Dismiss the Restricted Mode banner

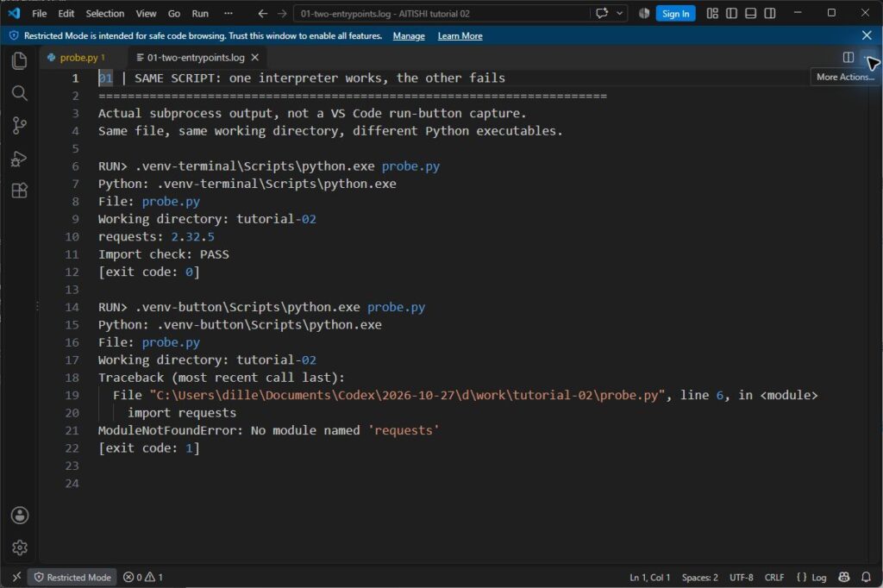pyautogui.click(x=867, y=35)
